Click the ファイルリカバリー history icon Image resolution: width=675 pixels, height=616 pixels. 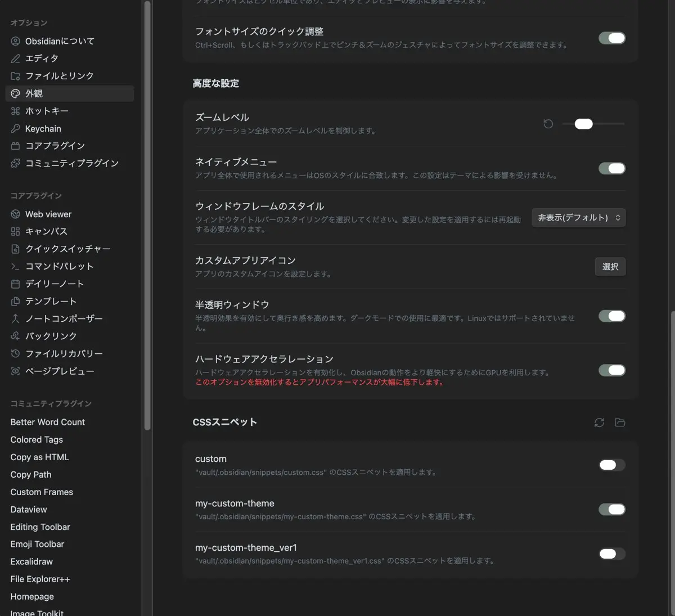pyautogui.click(x=15, y=353)
